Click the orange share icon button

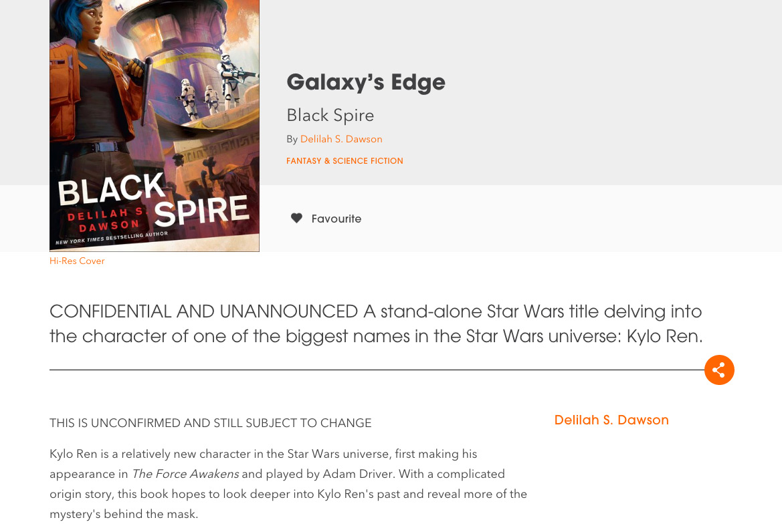[x=719, y=370]
